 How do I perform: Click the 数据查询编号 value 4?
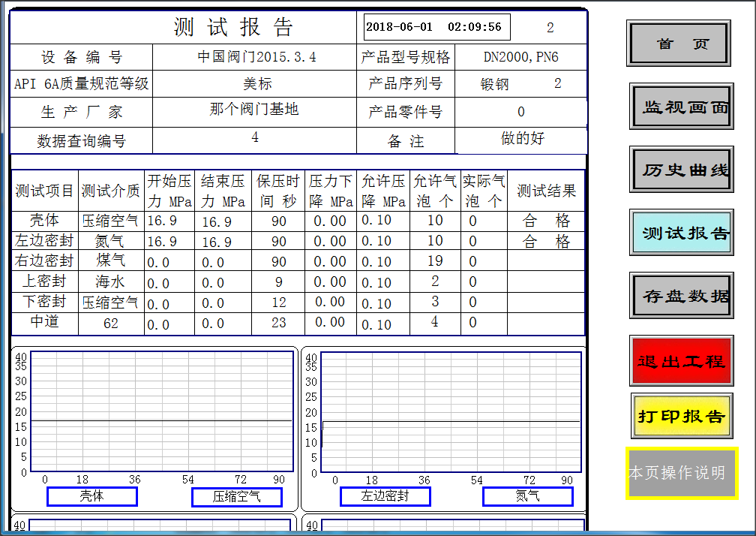tap(253, 139)
